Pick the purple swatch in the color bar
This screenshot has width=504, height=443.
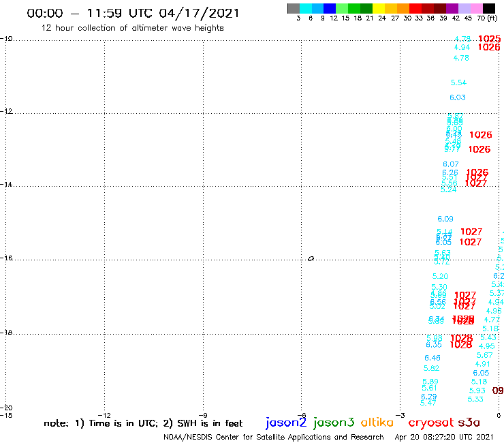coord(452,8)
